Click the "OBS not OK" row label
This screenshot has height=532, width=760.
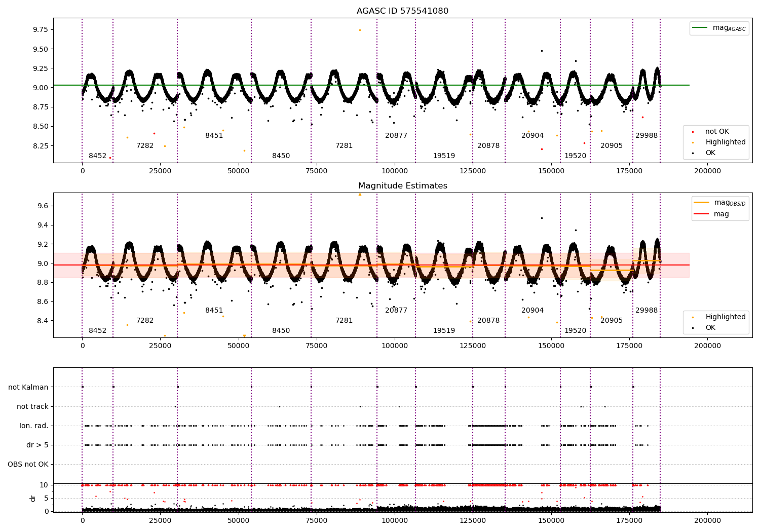click(28, 465)
